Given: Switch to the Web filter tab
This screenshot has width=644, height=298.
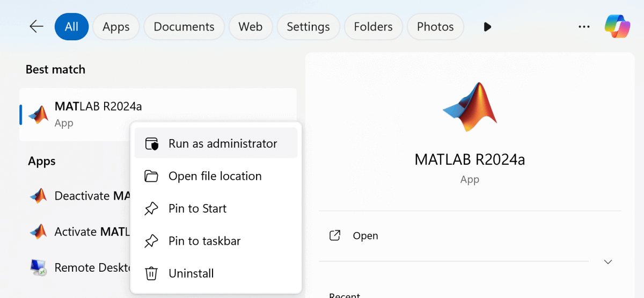Looking at the screenshot, I should click(251, 26).
